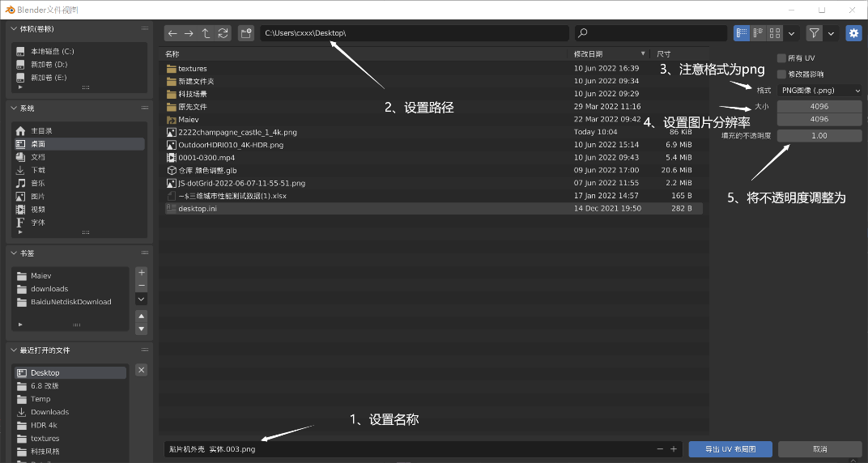Move bookmark up in list
This screenshot has height=463, width=868.
[x=142, y=316]
